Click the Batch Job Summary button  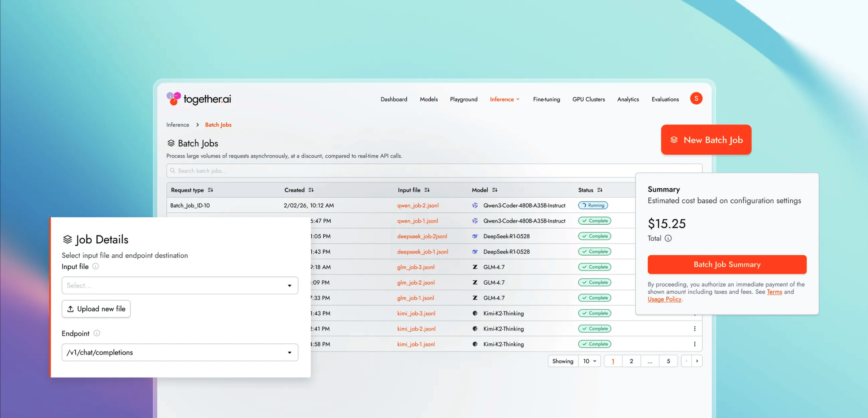tap(727, 264)
